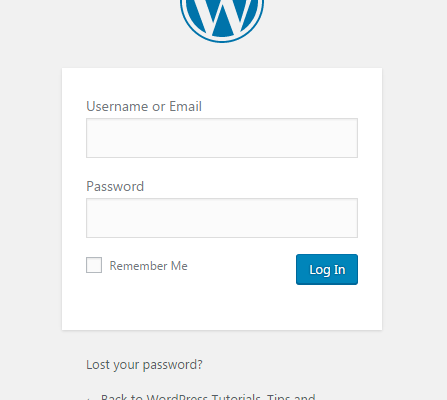Start password recovery via Lost your password
The height and width of the screenshot is (400, 447).
[x=144, y=365]
